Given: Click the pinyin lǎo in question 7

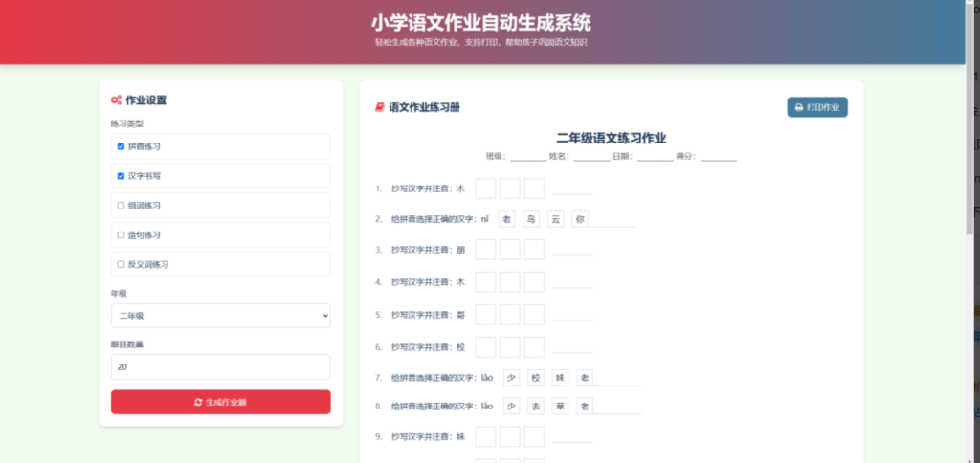Looking at the screenshot, I should pos(487,378).
